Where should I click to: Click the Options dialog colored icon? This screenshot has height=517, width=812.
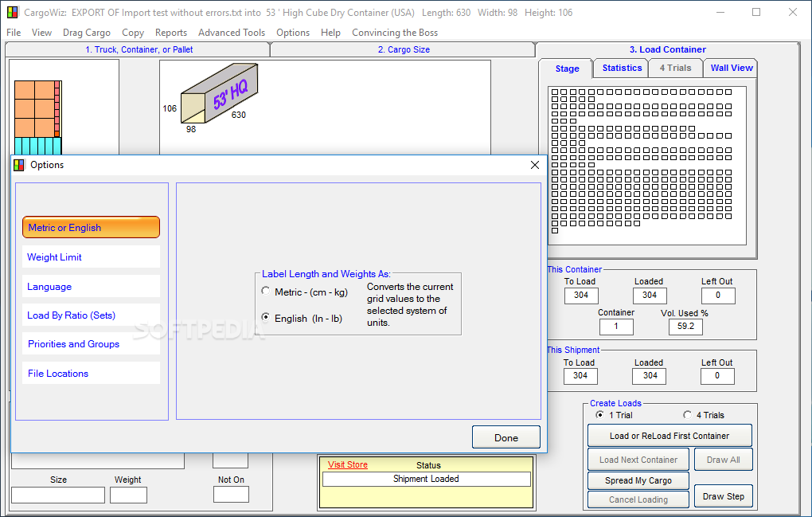18,165
